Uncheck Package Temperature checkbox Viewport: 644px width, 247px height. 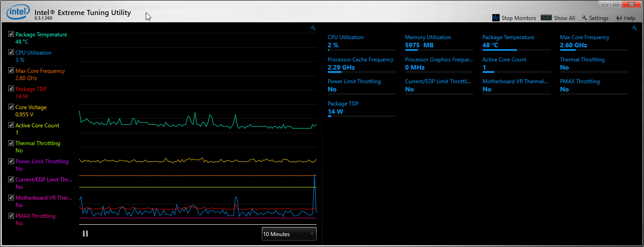click(11, 34)
